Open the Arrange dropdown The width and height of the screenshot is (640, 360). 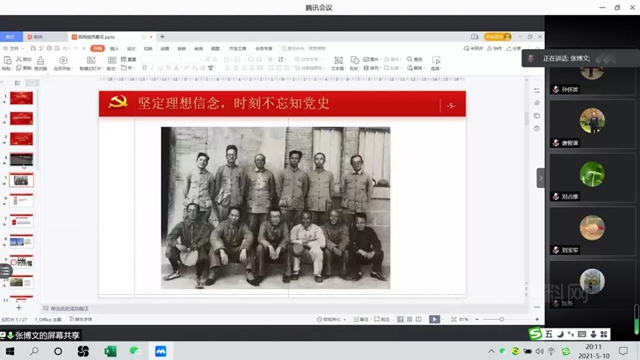[371, 68]
